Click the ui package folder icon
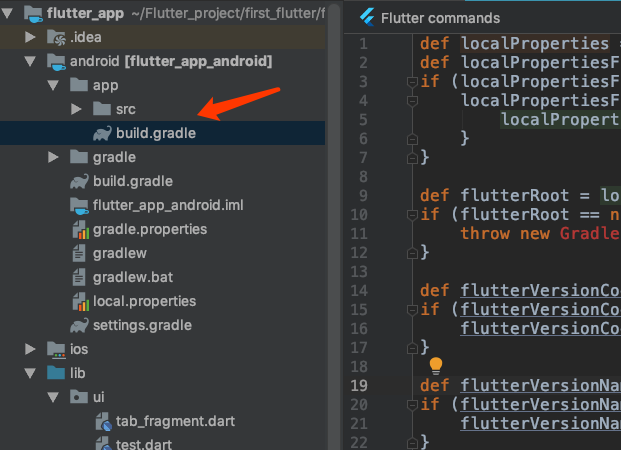Image resolution: width=621 pixels, height=450 pixels. tap(79, 397)
